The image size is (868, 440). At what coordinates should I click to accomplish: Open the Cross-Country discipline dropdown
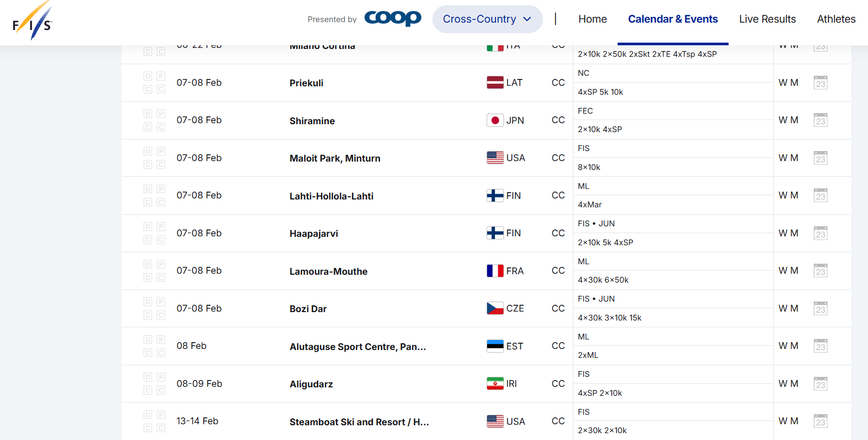pyautogui.click(x=487, y=19)
